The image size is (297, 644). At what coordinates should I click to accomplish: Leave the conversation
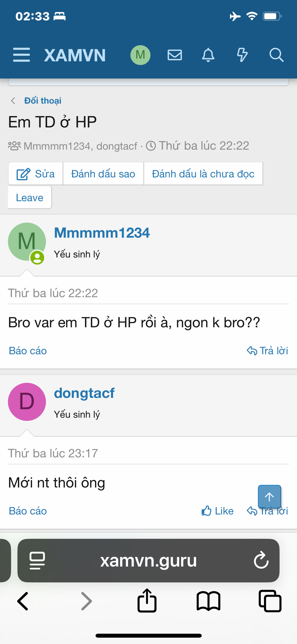click(x=30, y=198)
